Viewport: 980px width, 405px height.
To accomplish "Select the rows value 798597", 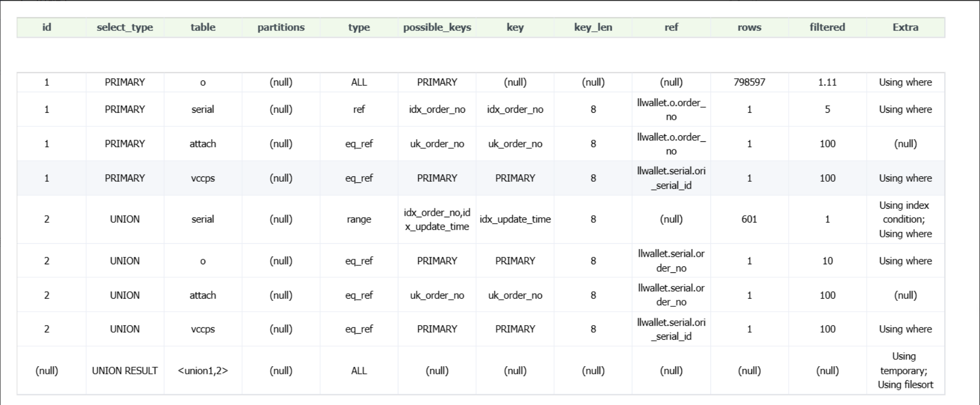I will click(x=749, y=83).
